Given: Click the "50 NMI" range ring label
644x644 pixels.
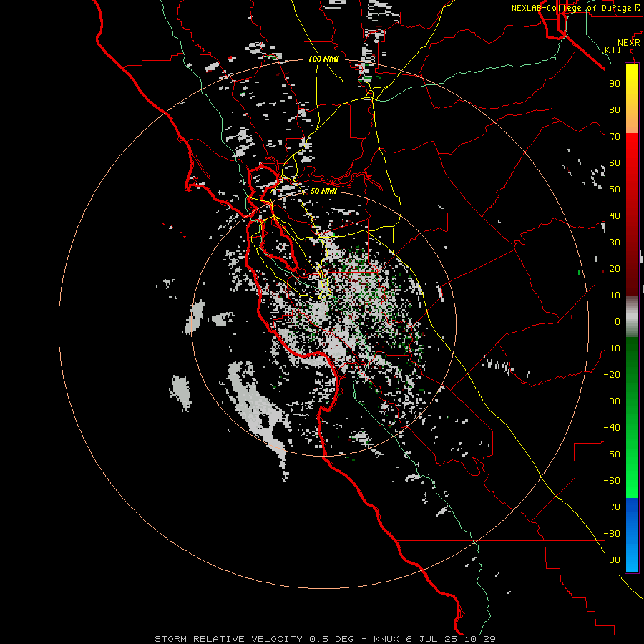Looking at the screenshot, I should click(323, 191).
